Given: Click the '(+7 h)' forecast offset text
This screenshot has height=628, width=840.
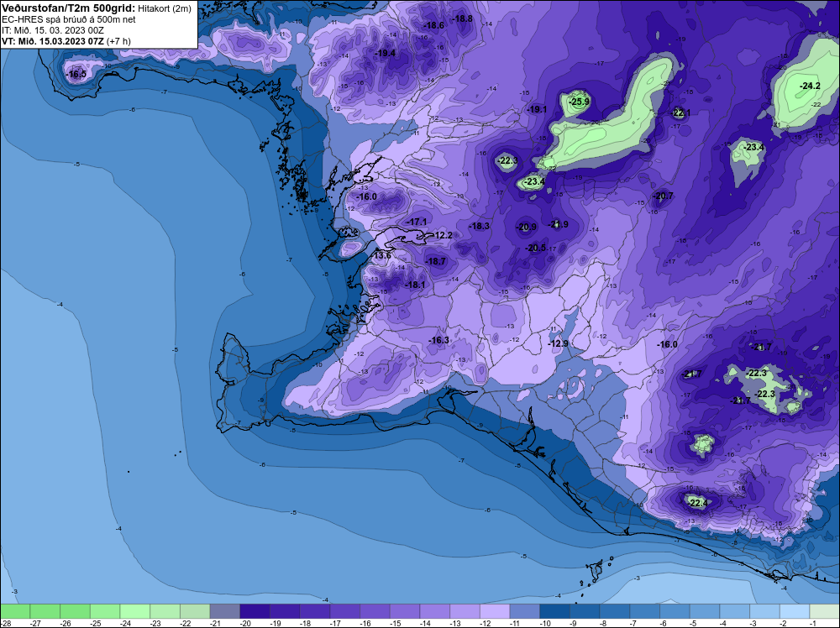Looking at the screenshot, I should click(x=118, y=41).
